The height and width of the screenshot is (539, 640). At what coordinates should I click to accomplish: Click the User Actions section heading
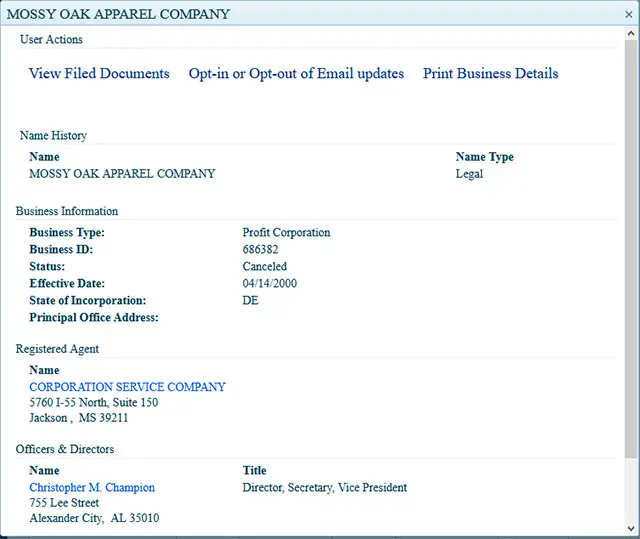tap(51, 40)
